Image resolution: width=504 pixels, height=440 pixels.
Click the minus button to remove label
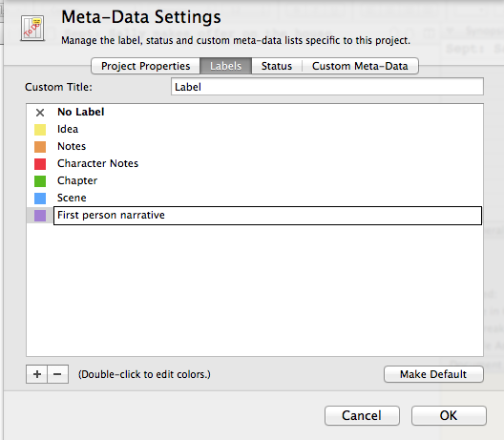pos(58,374)
